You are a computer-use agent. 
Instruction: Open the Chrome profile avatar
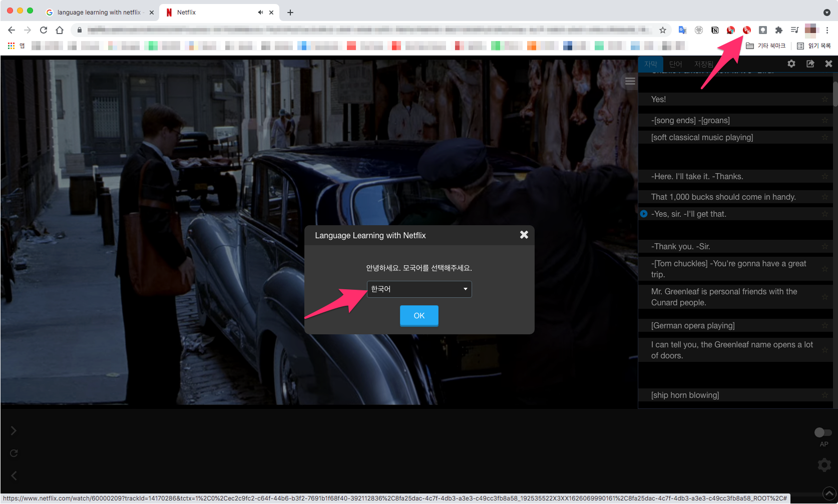(x=811, y=30)
